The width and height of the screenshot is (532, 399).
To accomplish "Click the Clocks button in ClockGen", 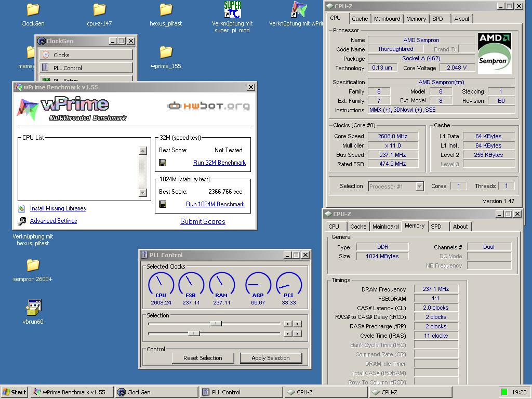I will click(x=86, y=55).
